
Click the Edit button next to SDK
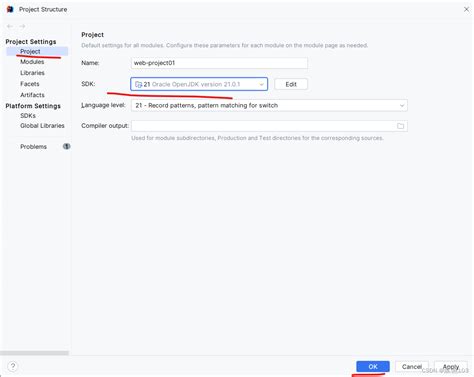291,84
